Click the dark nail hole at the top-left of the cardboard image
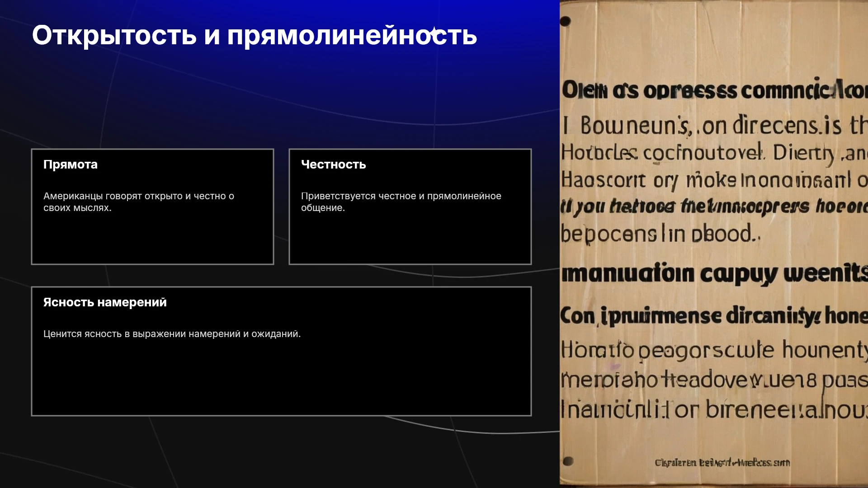 tap(565, 21)
